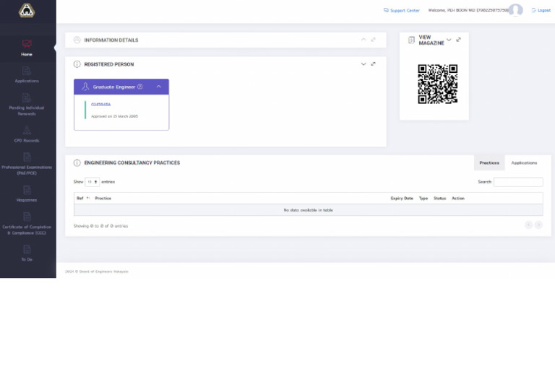
Task: Switch to the Applications tab
Action: pyautogui.click(x=524, y=163)
